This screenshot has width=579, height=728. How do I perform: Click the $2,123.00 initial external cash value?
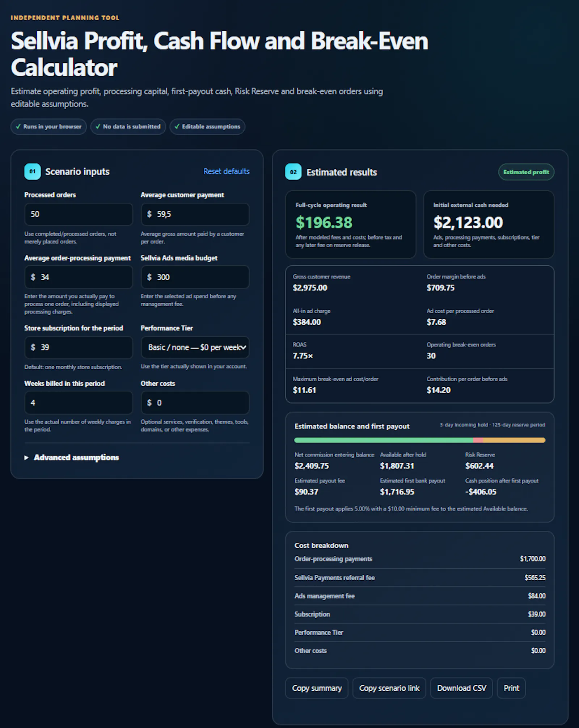[468, 222]
